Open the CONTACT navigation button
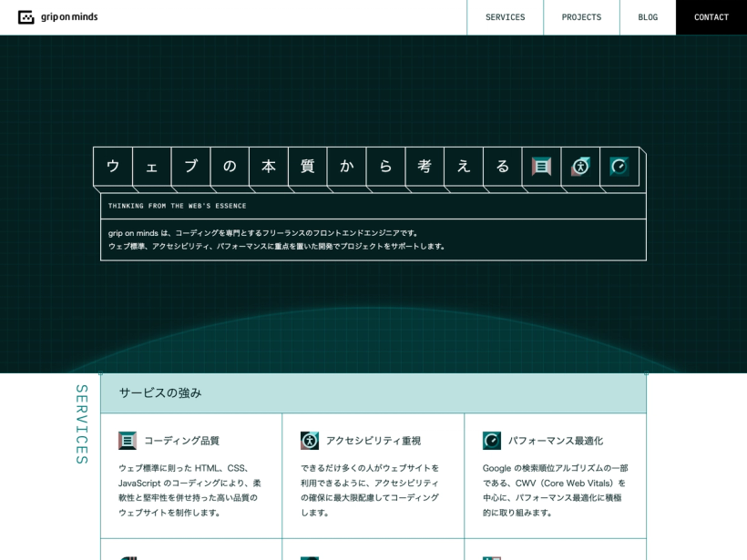The height and width of the screenshot is (560, 747). pyautogui.click(x=711, y=17)
